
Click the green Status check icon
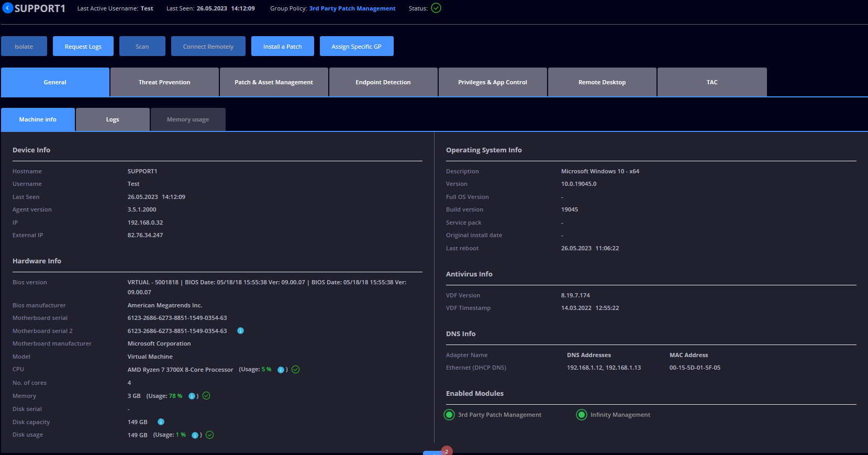(x=436, y=8)
